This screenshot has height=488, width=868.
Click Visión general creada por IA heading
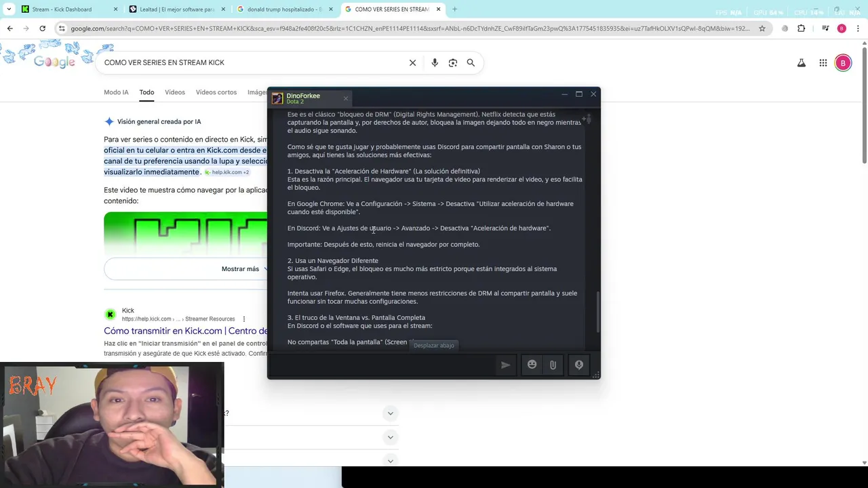(x=159, y=121)
